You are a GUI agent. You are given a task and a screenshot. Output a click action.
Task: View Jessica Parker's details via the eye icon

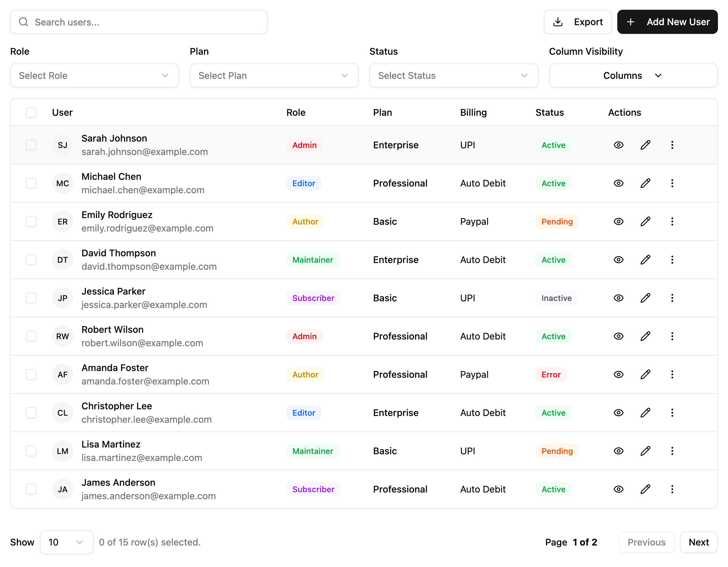pos(618,298)
